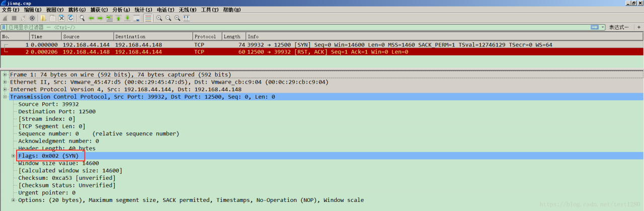Select packet 1 with SYN info
This screenshot has width=644, height=211.
322,45
